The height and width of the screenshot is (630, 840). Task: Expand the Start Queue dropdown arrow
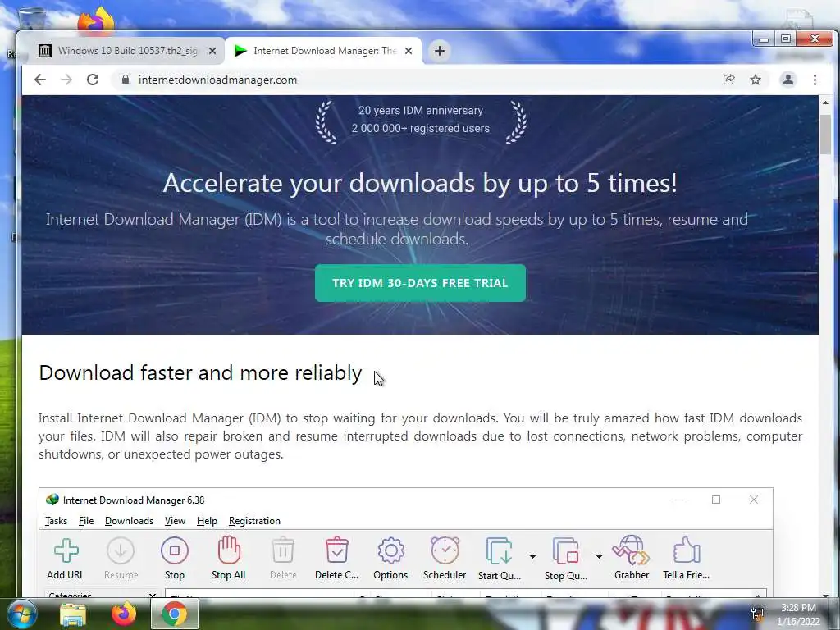click(x=532, y=557)
